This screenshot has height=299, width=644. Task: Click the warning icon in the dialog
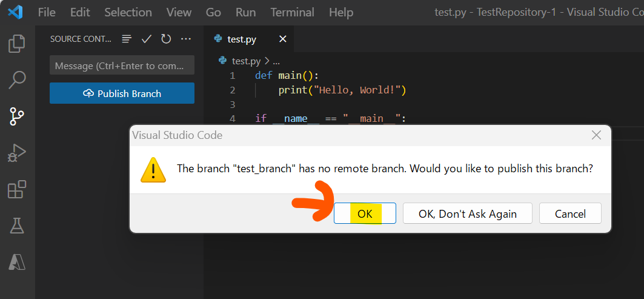(153, 169)
